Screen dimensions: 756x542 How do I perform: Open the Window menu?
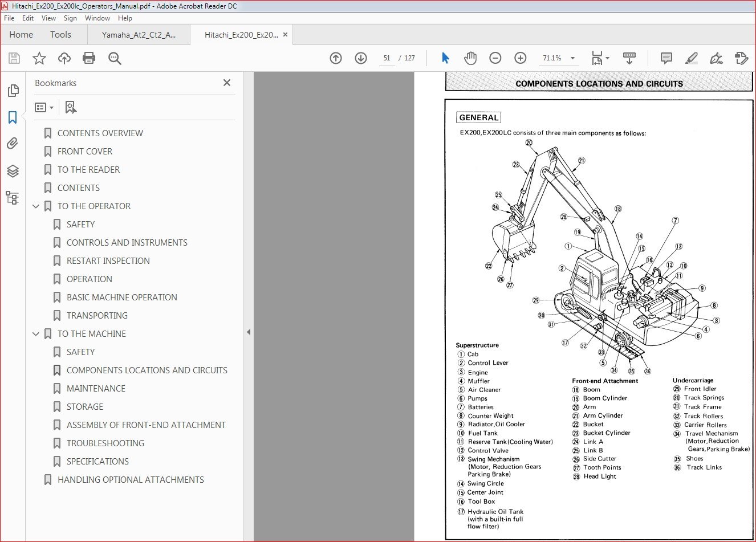(97, 18)
